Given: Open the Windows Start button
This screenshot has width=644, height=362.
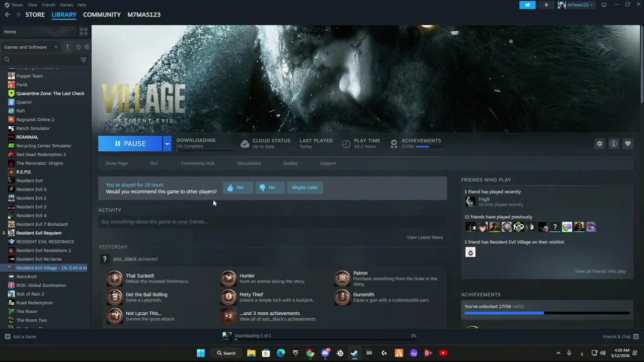Looking at the screenshot, I should 201,353.
